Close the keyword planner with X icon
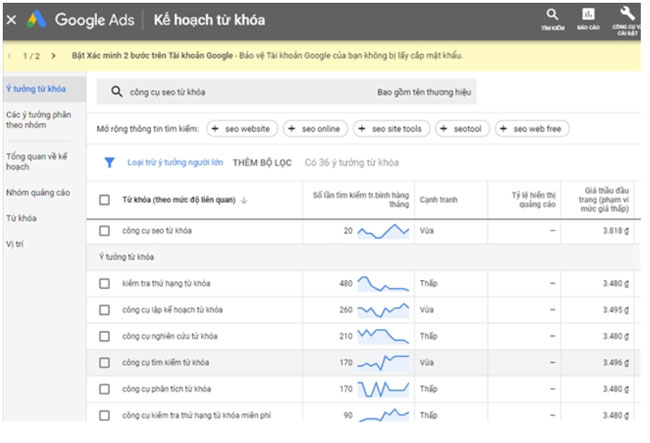650x443 pixels. tap(12, 19)
